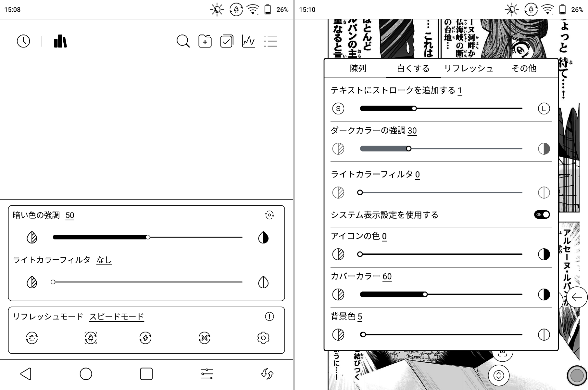The height and width of the screenshot is (390, 588).
Task: Open multi-select mode in the library
Action: click(x=227, y=41)
